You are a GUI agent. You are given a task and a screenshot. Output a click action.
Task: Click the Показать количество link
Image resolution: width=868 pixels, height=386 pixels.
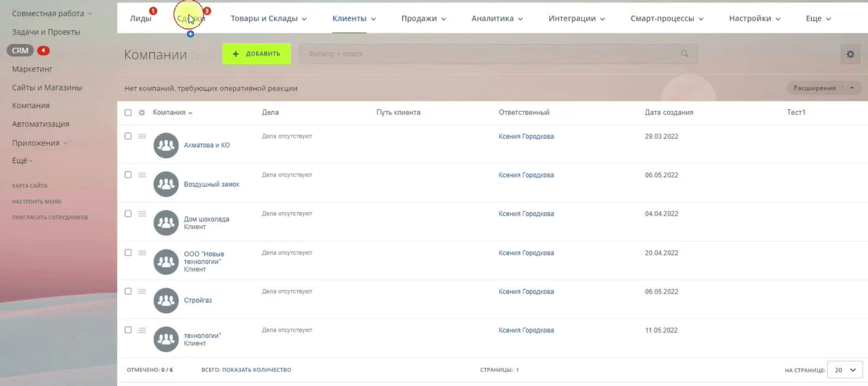pos(256,370)
